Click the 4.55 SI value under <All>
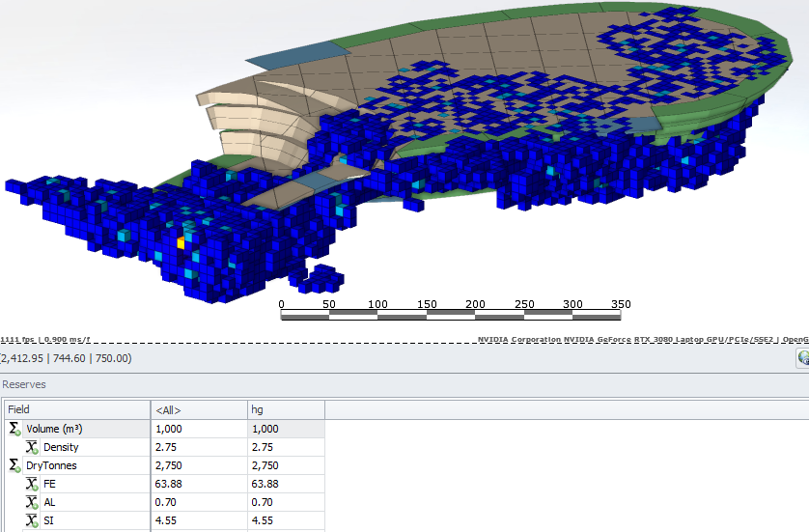809x532 pixels. [x=166, y=520]
